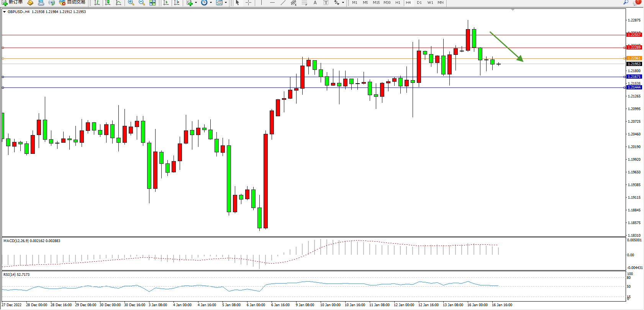Select the trendline drawing tool
644x310 pixels.
click(283, 3)
